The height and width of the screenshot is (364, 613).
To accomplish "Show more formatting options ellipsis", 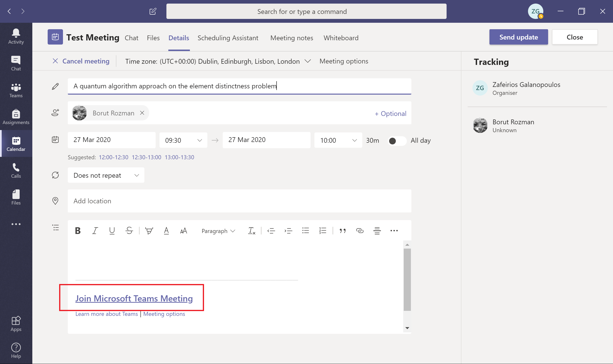I will (x=394, y=231).
